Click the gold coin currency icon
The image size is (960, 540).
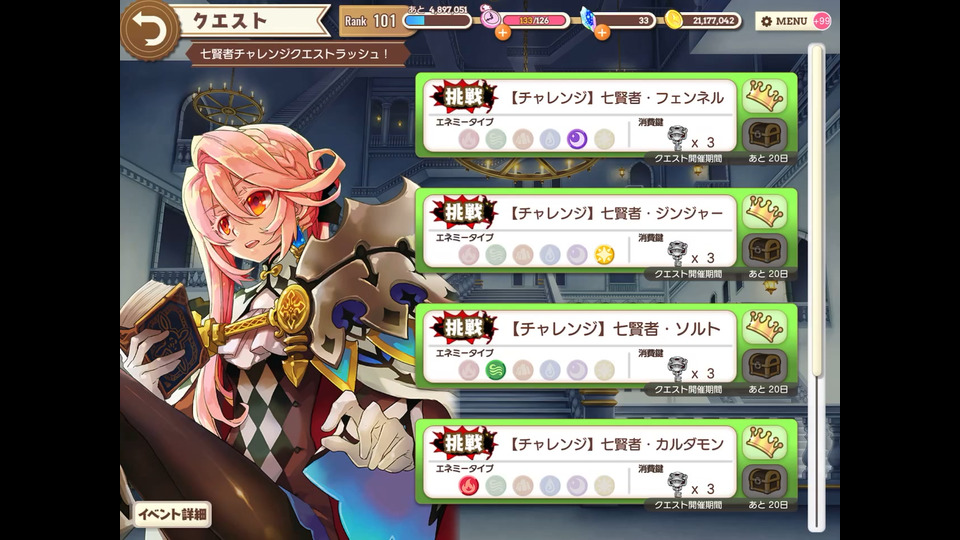[673, 20]
